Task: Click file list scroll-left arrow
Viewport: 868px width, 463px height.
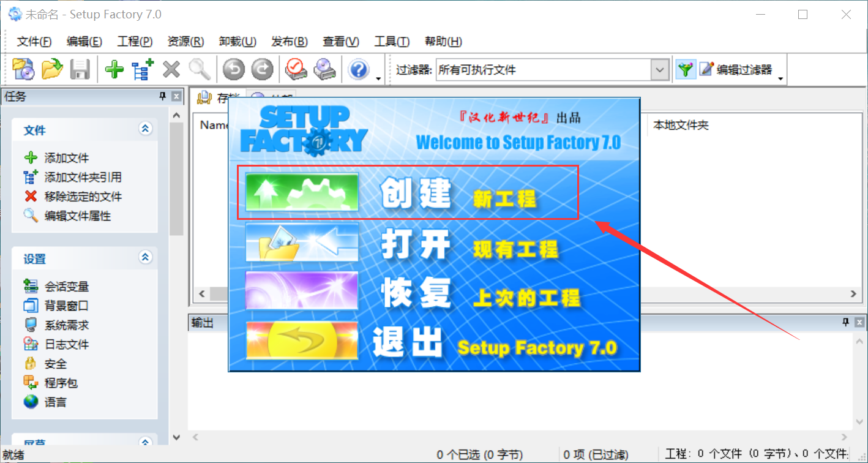Action: (x=201, y=295)
